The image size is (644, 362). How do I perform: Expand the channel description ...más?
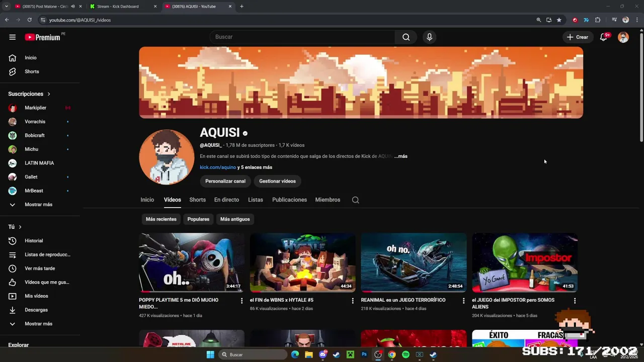tap(400, 156)
